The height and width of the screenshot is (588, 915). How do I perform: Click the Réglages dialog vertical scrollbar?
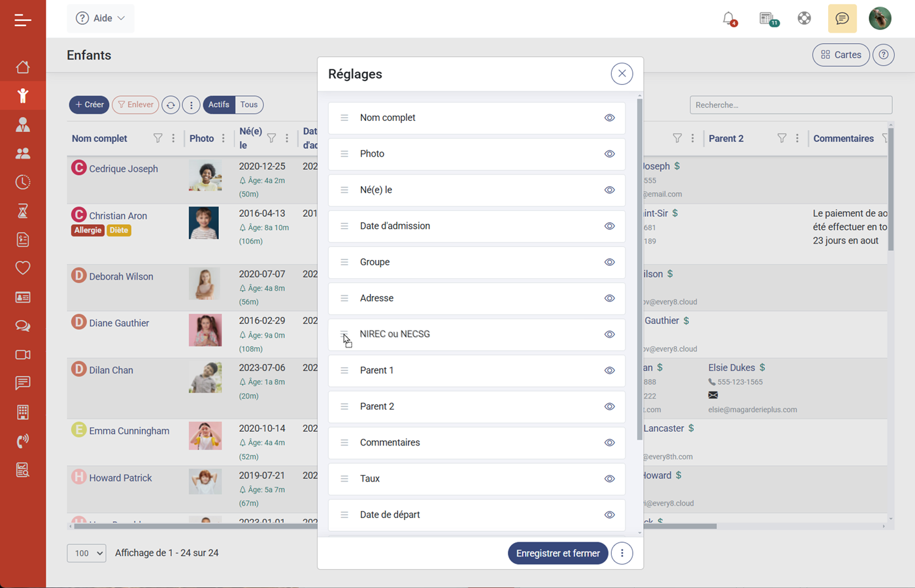pos(639,261)
